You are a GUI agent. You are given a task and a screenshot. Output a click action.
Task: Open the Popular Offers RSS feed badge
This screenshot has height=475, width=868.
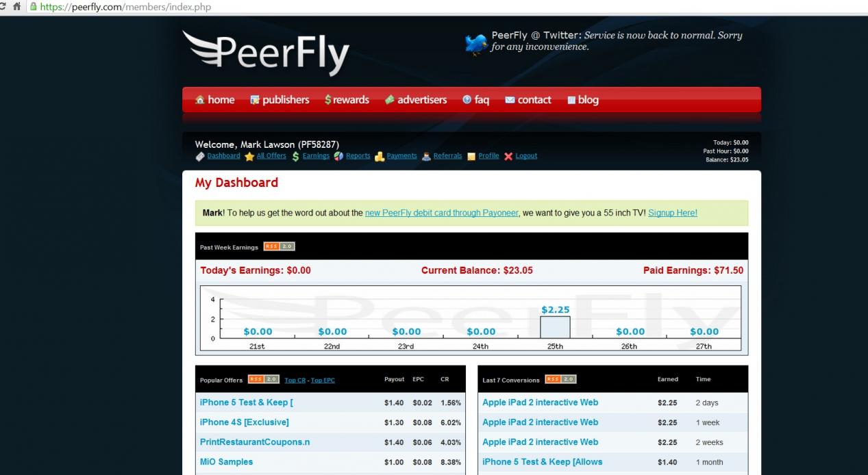click(x=264, y=379)
